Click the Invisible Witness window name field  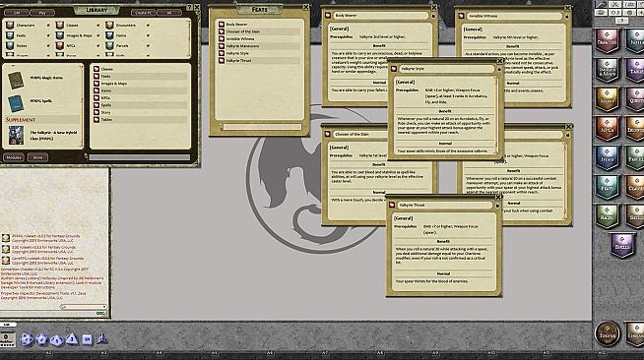[x=514, y=16]
